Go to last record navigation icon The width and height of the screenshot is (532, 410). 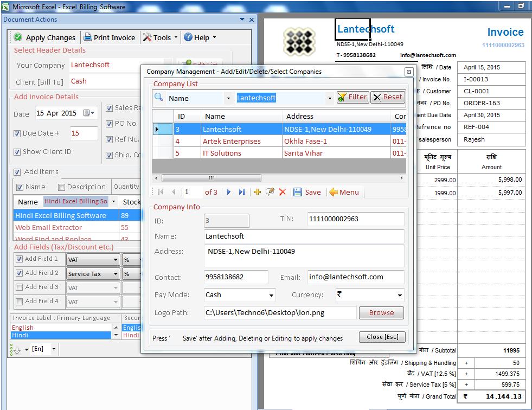pos(241,192)
